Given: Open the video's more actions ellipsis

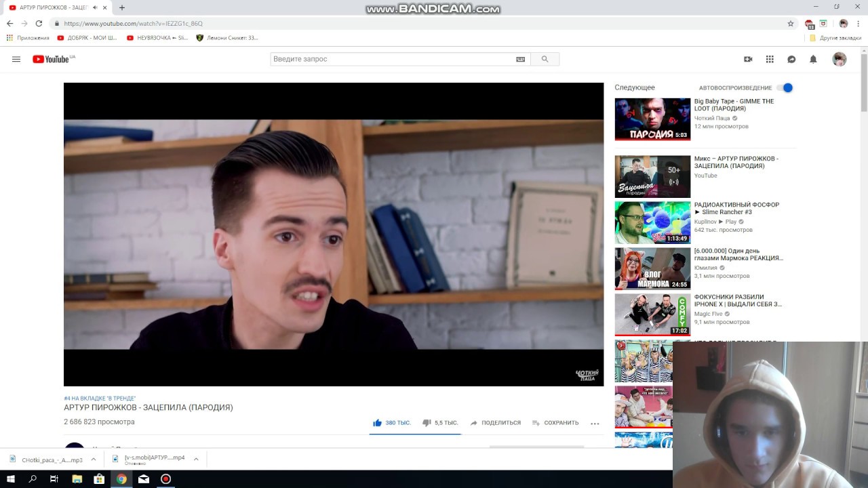Looking at the screenshot, I should pyautogui.click(x=595, y=423).
